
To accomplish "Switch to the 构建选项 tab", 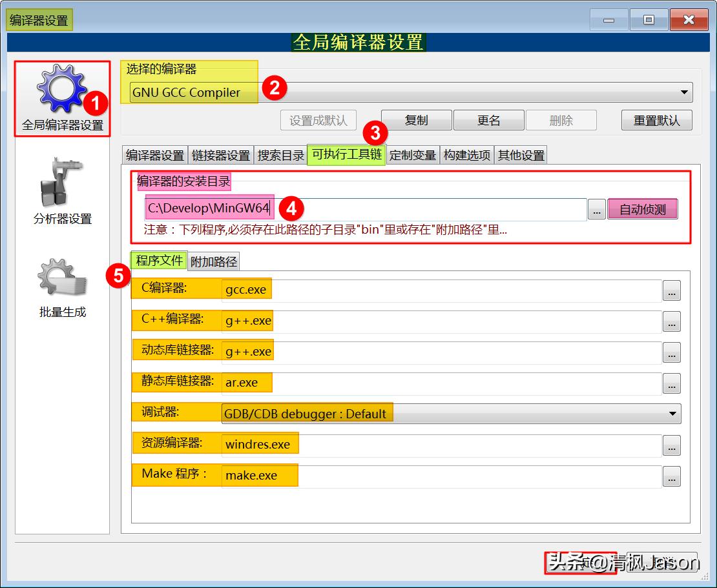I will [x=466, y=154].
